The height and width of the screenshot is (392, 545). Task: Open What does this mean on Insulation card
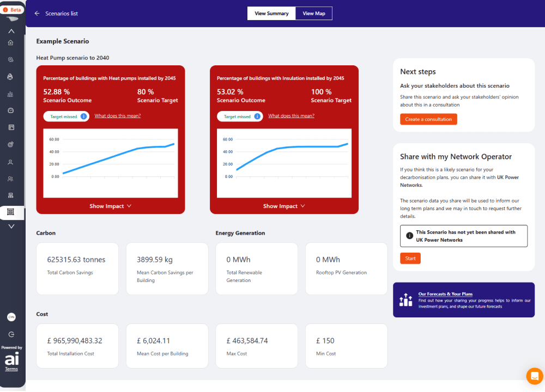click(x=291, y=116)
